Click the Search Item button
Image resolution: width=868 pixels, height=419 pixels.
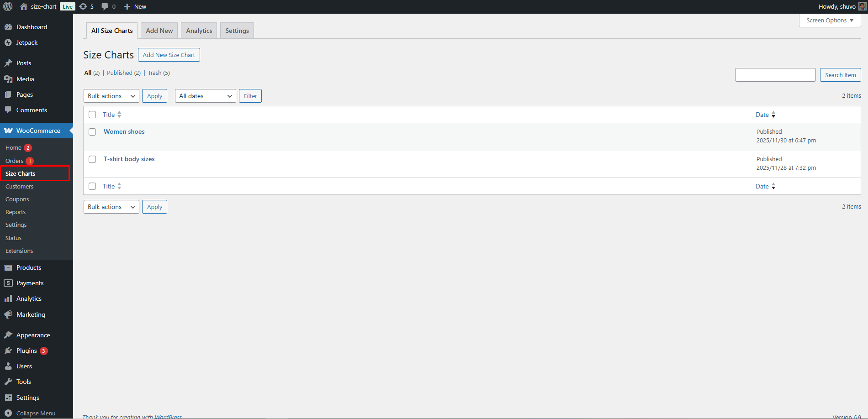[x=841, y=75]
